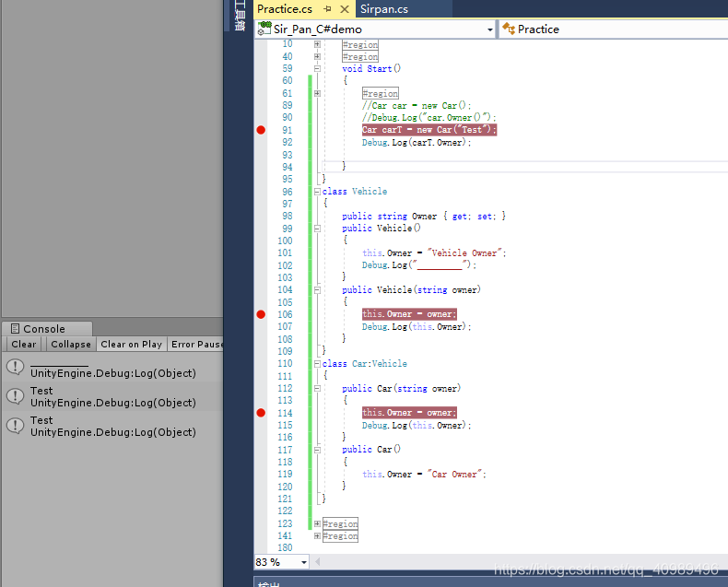Close the Practice.cs tab
The height and width of the screenshot is (587, 728).
click(x=344, y=9)
